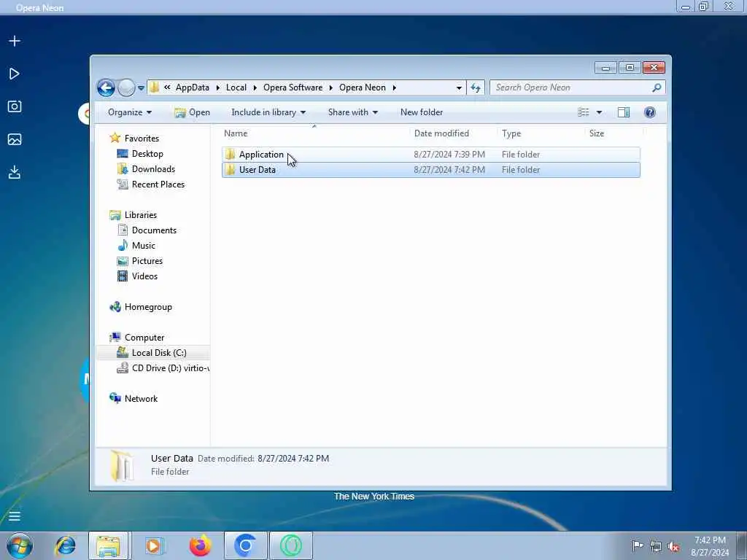The width and height of the screenshot is (747, 560).
Task: Click the Action Center flag tray icon
Action: point(637,546)
